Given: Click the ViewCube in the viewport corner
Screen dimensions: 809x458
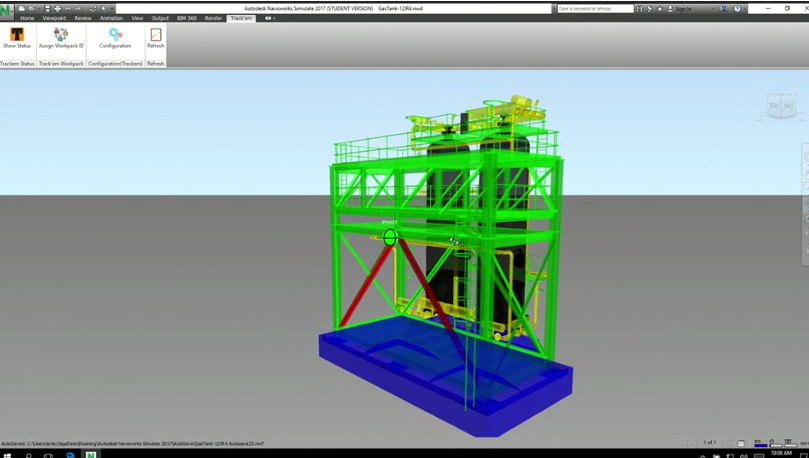Looking at the screenshot, I should coord(781,105).
